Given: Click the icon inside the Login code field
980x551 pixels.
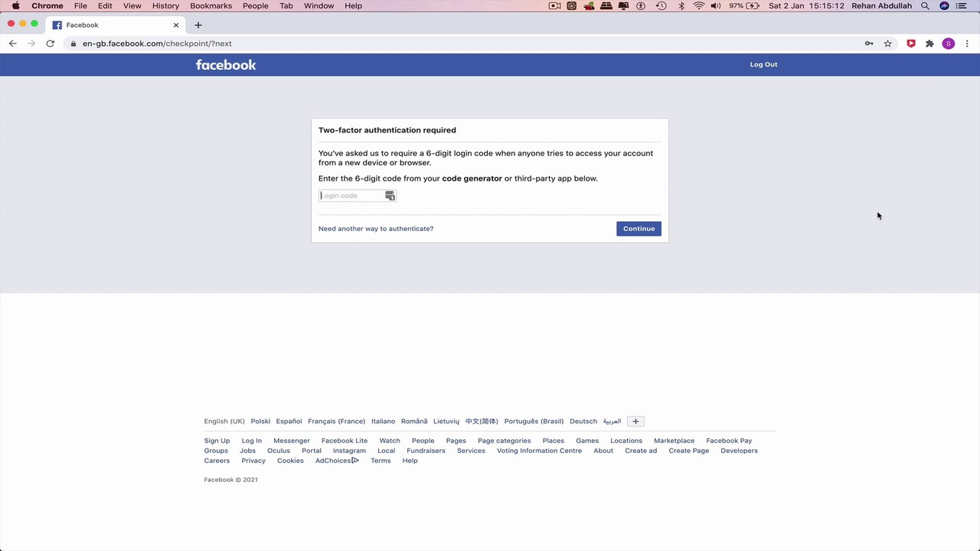Looking at the screenshot, I should click(390, 196).
